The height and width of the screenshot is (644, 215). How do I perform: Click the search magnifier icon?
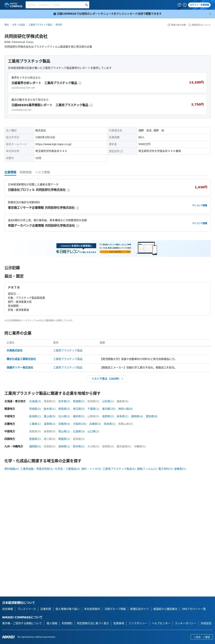(86, 5)
